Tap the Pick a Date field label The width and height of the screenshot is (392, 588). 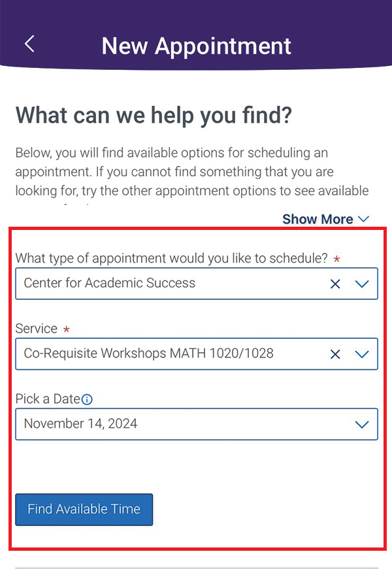[x=49, y=399]
